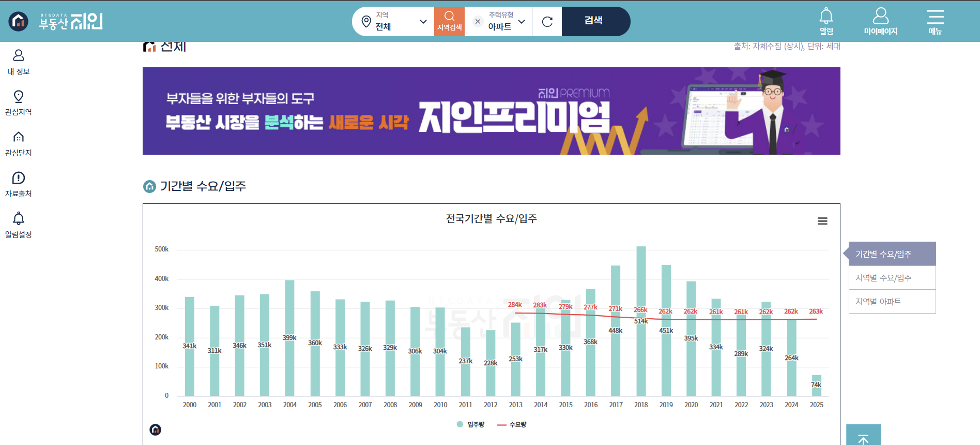Click the 출처: 자체수집 source text
The height and width of the screenshot is (445, 980).
point(787,46)
